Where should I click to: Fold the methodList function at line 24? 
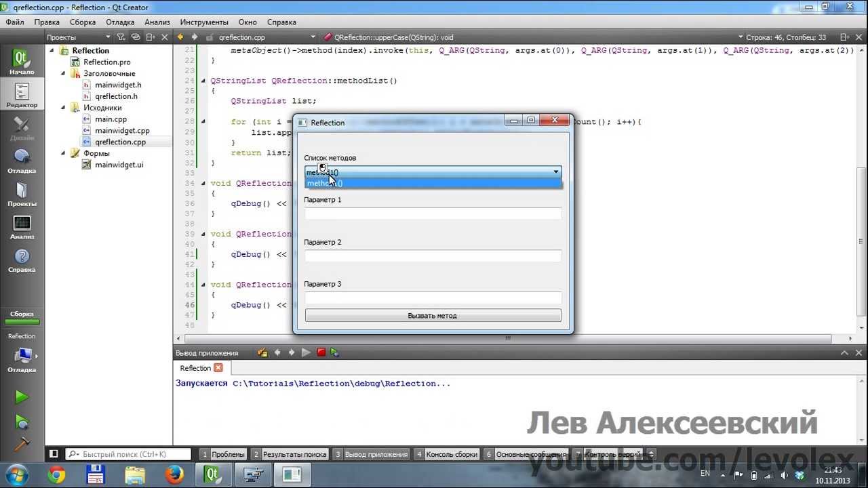(x=203, y=81)
